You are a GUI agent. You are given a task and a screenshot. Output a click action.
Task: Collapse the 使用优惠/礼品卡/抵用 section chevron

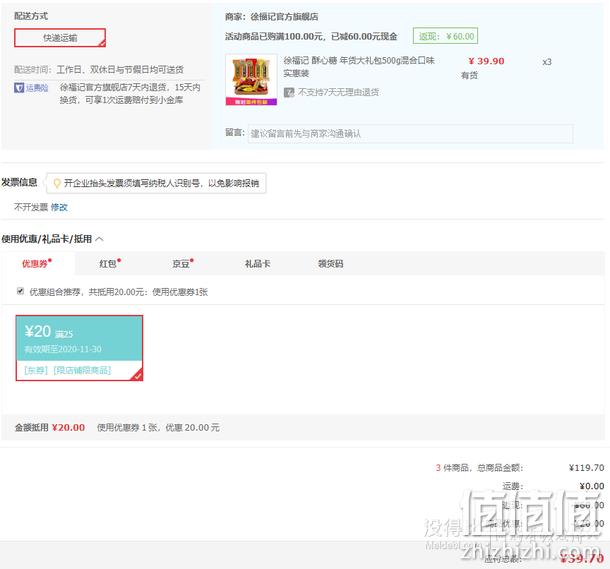(99, 239)
